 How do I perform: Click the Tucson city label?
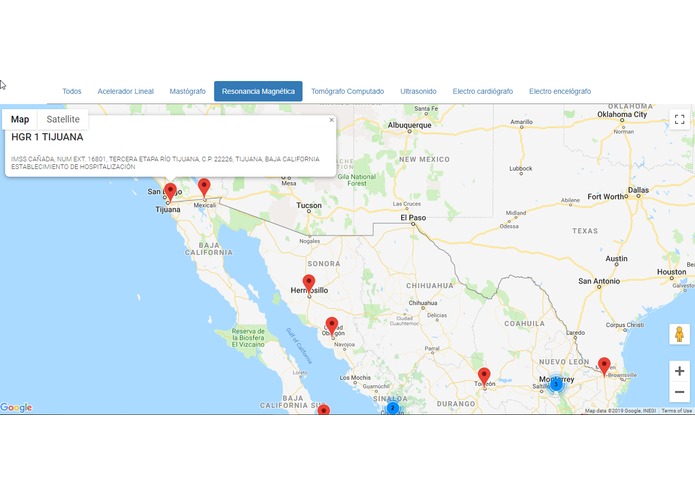tap(309, 206)
